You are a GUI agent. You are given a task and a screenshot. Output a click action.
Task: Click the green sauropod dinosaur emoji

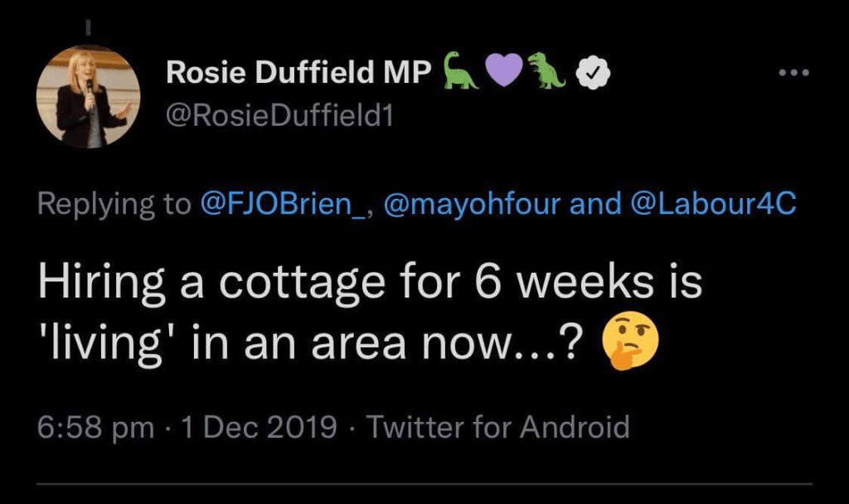(460, 70)
